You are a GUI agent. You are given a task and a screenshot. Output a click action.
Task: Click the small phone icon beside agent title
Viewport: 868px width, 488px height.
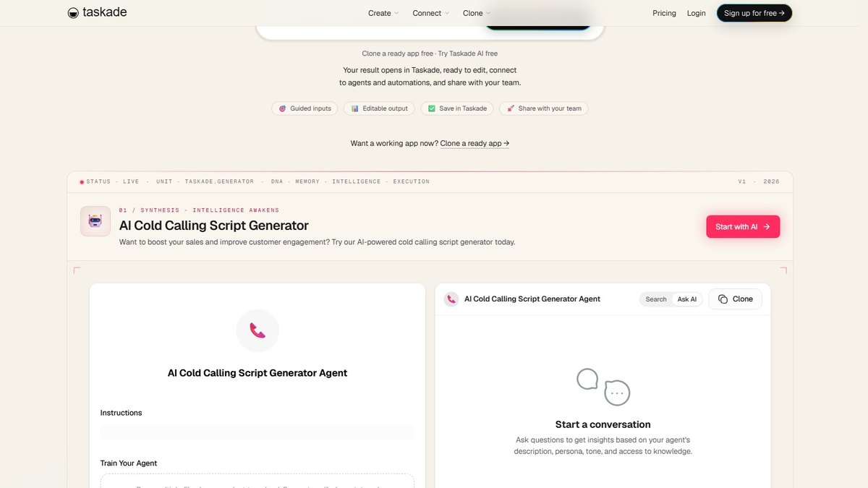point(451,299)
